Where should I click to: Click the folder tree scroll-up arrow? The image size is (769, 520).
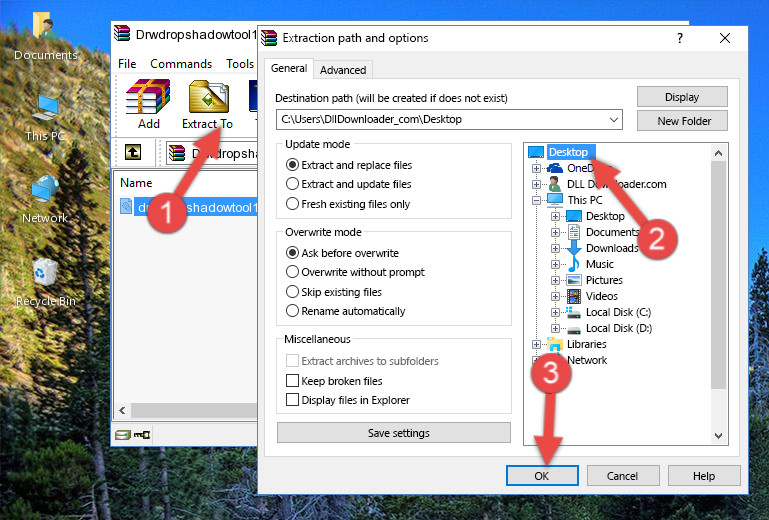(718, 153)
